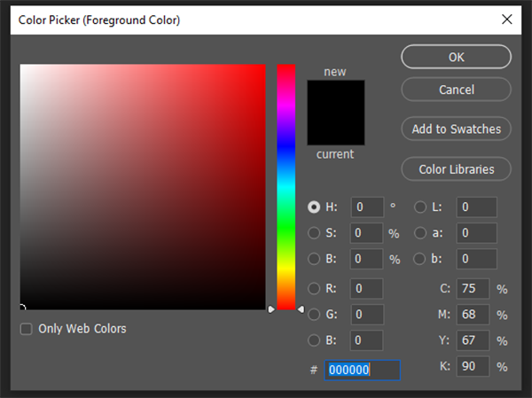Select the Lab b radio button
The height and width of the screenshot is (398, 532).
tap(419, 259)
